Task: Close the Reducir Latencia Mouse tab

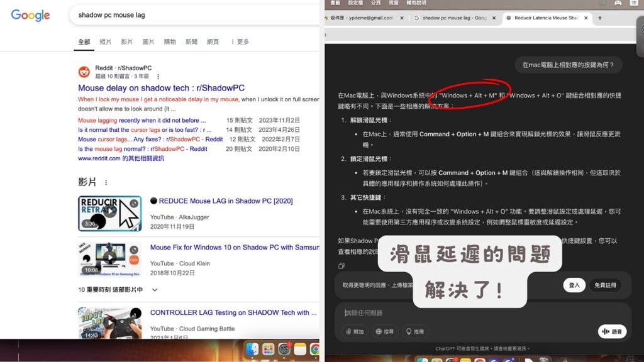Action: click(586, 18)
